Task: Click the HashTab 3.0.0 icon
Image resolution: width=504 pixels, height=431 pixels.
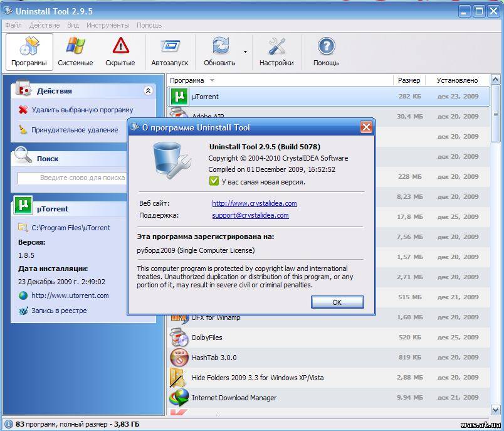Action: (179, 358)
